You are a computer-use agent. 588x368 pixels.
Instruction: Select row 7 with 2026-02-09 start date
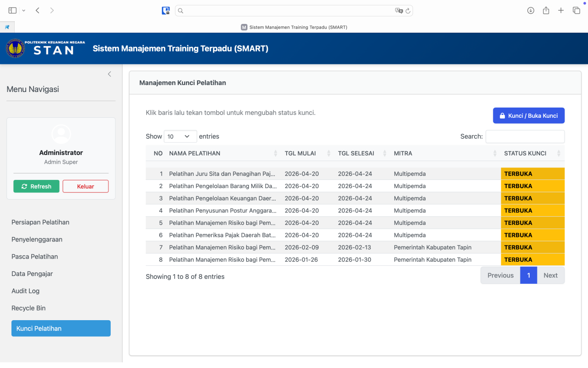[300, 247]
